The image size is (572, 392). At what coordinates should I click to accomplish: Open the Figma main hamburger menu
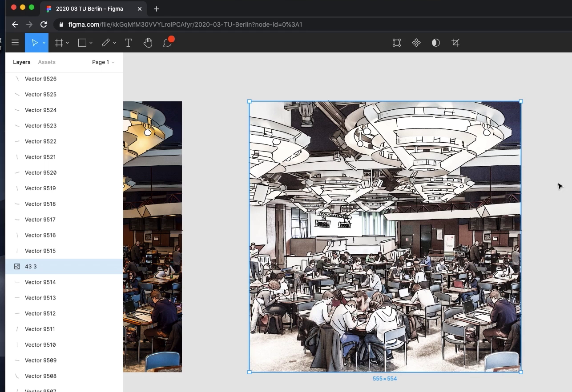[x=15, y=43]
